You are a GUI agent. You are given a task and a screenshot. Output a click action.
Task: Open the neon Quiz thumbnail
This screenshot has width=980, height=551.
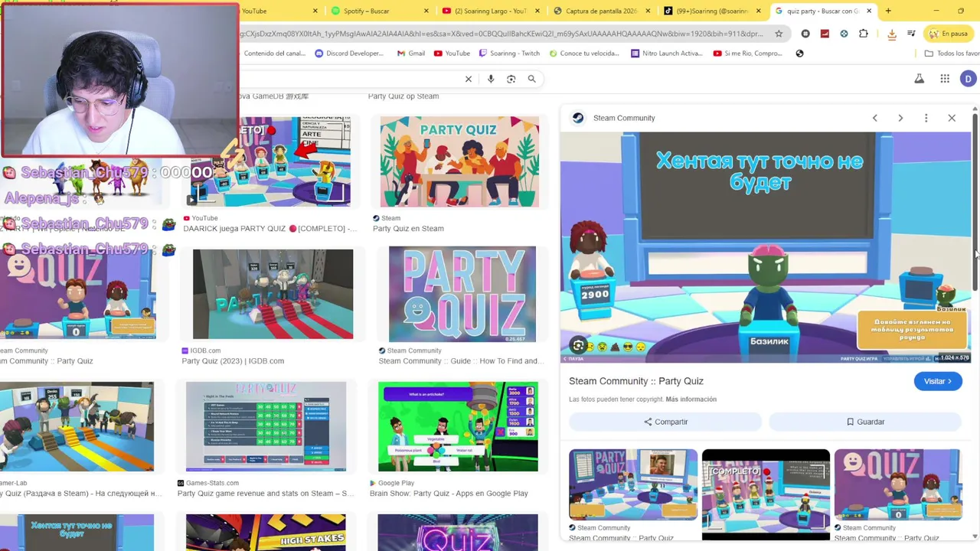(458, 533)
